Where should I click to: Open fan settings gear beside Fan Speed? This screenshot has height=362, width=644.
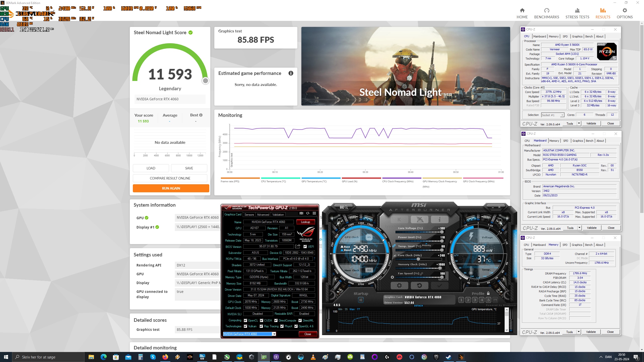tap(392, 277)
